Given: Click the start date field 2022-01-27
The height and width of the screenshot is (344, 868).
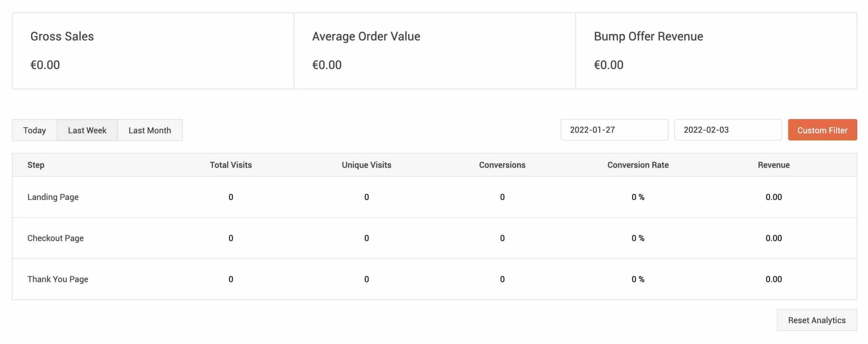Looking at the screenshot, I should tap(614, 130).
